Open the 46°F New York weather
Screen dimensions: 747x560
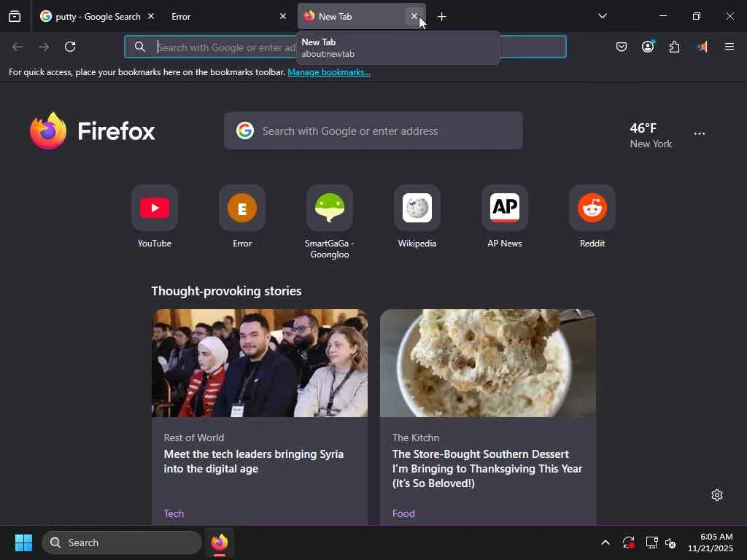(651, 135)
